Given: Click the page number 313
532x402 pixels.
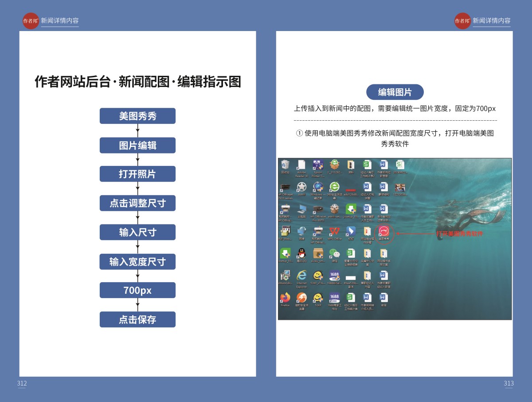Looking at the screenshot, I should click(508, 383).
